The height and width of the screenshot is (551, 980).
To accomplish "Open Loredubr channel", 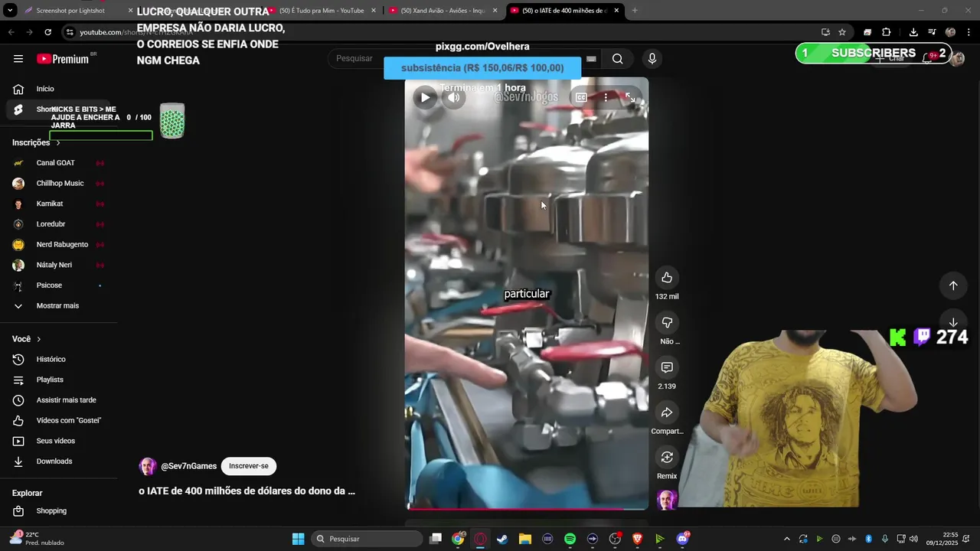I will click(x=58, y=224).
